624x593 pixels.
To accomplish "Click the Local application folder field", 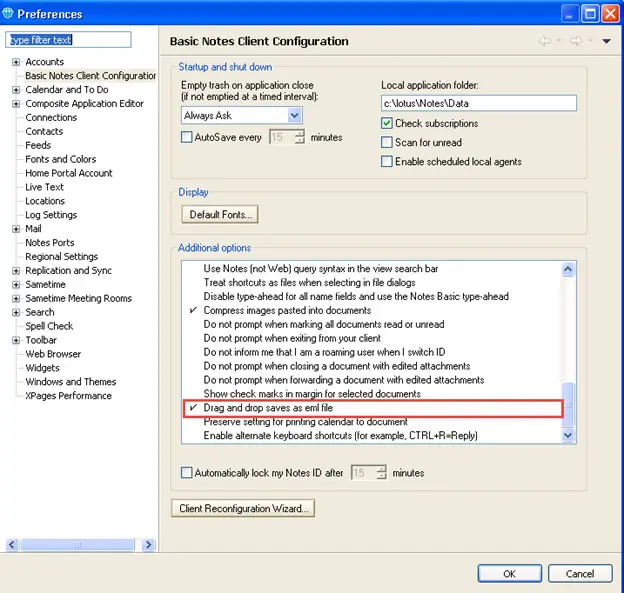I will coord(479,103).
